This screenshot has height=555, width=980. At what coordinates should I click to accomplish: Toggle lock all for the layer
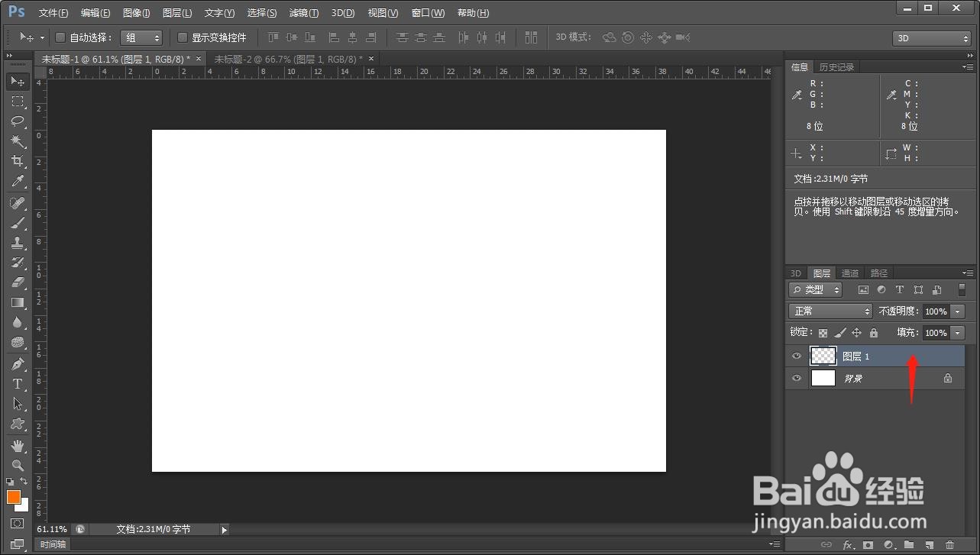tap(874, 333)
